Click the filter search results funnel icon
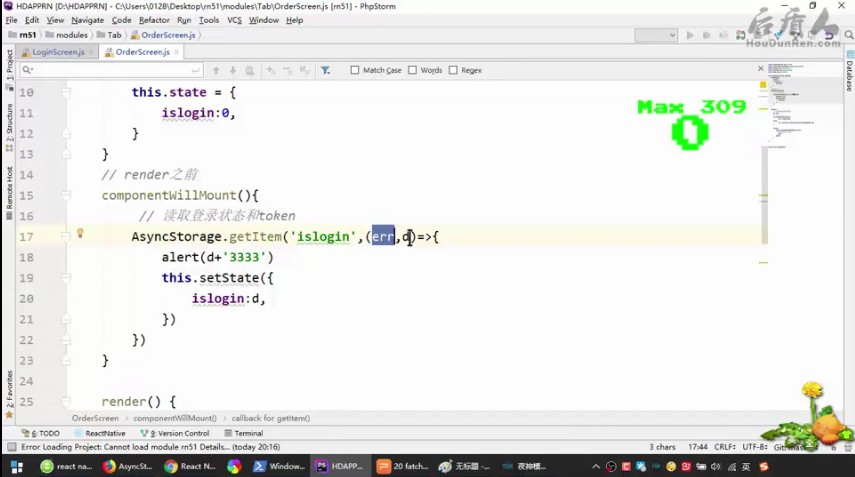 325,70
